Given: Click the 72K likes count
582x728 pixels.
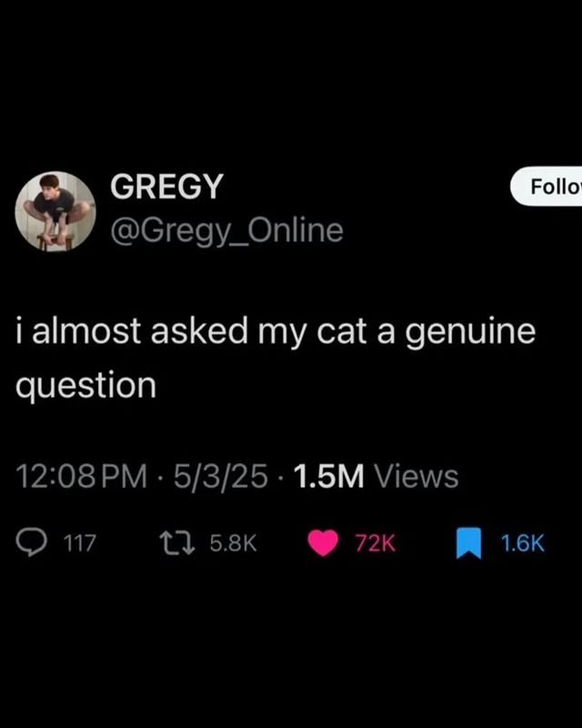Looking at the screenshot, I should (x=375, y=542).
